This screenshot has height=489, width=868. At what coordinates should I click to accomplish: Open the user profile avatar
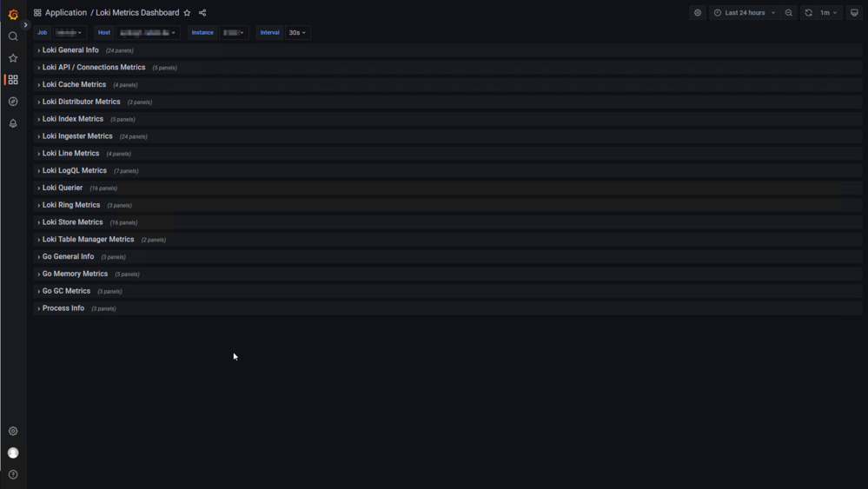tap(13, 453)
